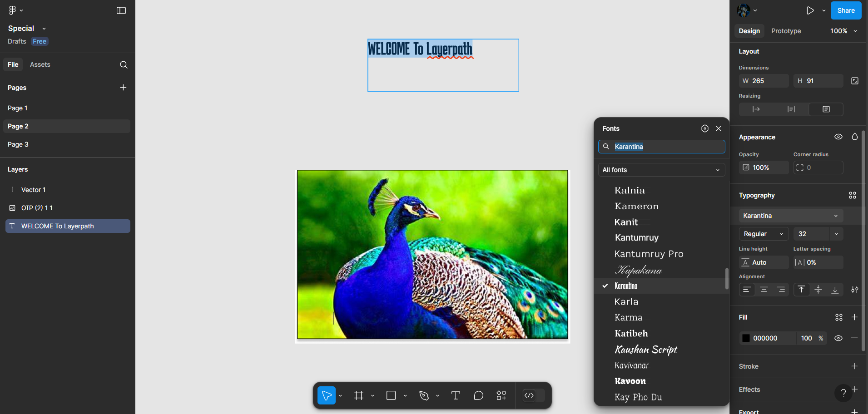Switch to the Prototype tab
Screen dimensions: 868x414
786,31
